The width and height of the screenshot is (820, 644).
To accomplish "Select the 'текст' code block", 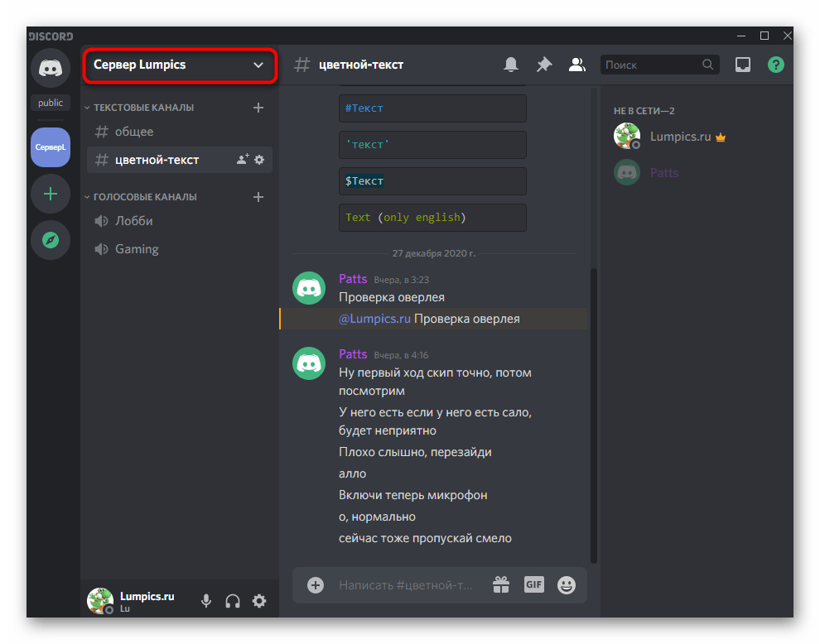I will tap(432, 145).
